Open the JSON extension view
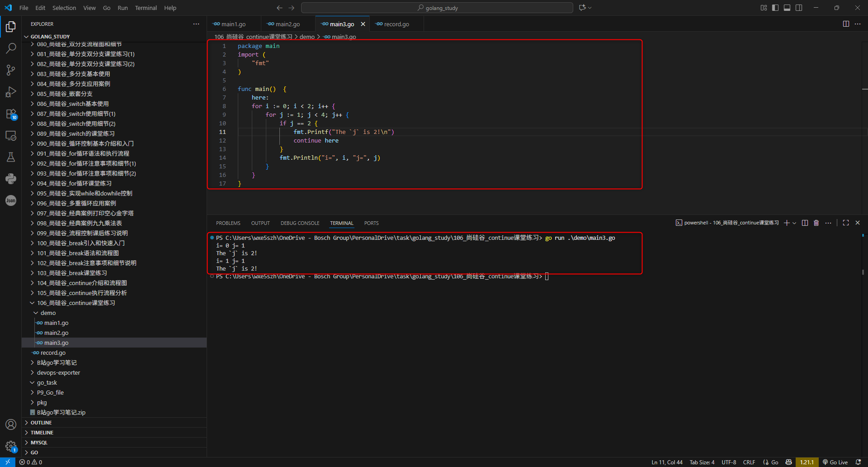This screenshot has width=868, height=467. (x=11, y=200)
